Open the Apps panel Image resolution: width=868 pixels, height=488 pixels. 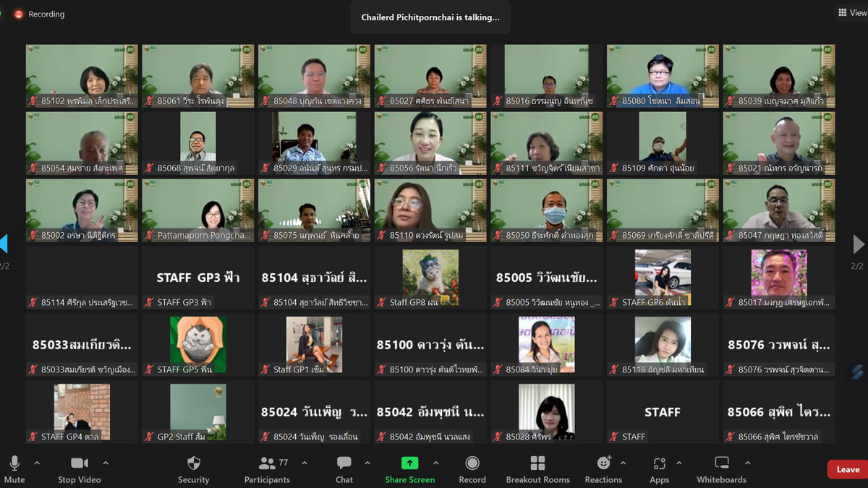tap(659, 469)
